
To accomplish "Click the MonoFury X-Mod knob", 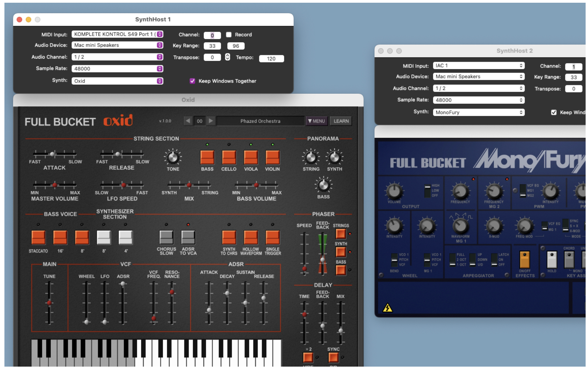I will click(x=494, y=225).
